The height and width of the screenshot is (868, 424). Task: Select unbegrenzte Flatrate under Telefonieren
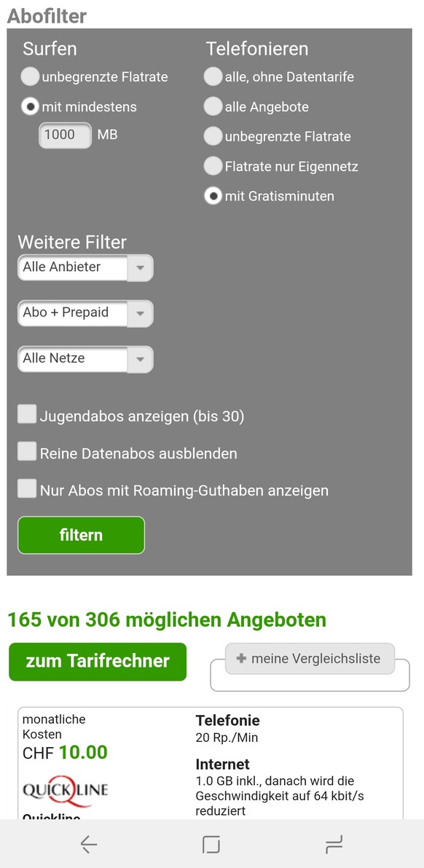(213, 136)
